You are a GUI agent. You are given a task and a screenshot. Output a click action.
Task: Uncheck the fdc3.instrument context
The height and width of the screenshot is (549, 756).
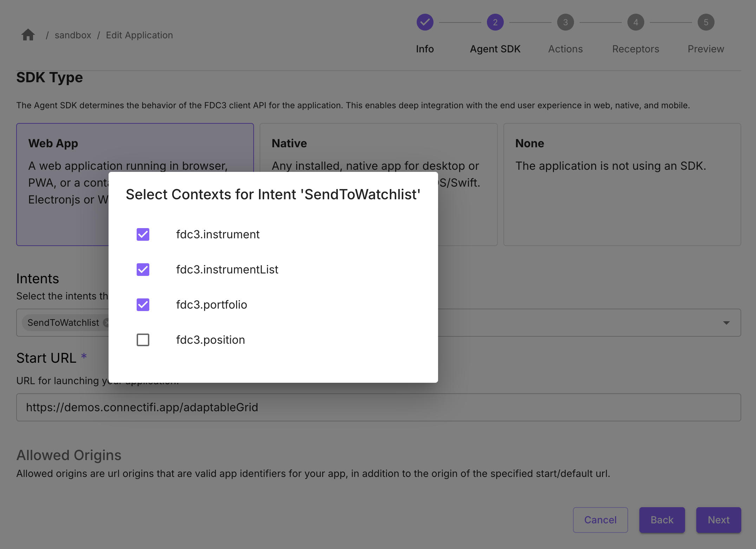point(143,234)
